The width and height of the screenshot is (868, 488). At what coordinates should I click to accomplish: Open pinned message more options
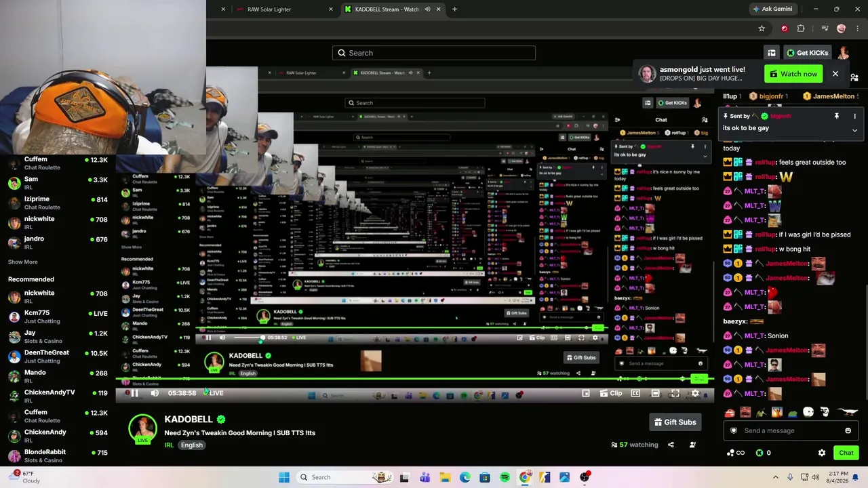click(x=854, y=116)
